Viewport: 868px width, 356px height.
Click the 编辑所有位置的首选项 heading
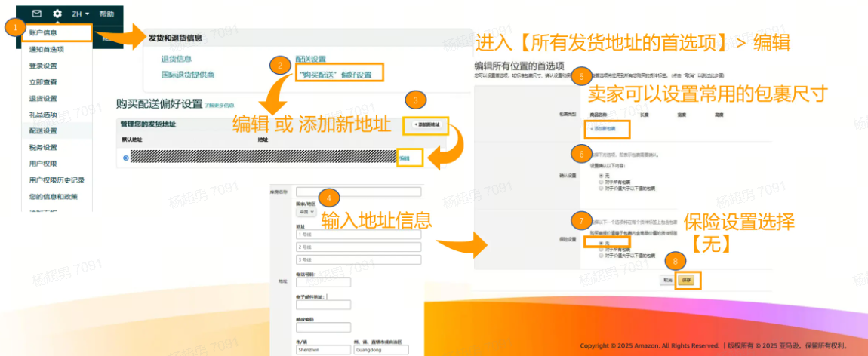coord(519,65)
